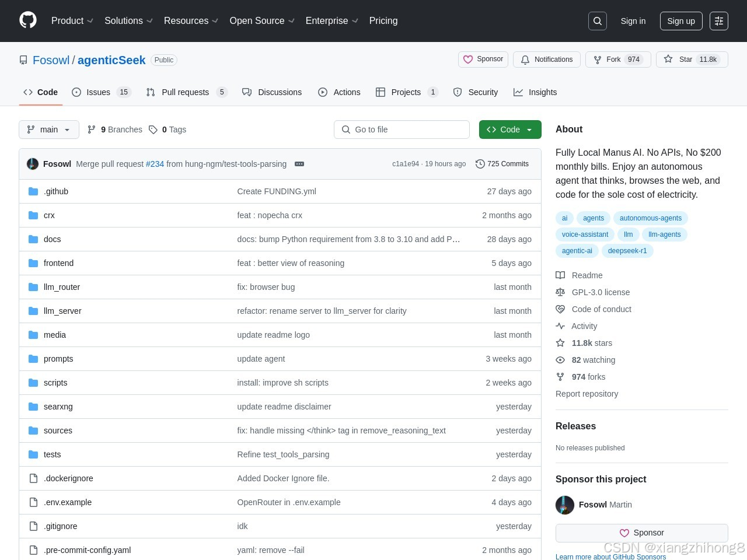Click the sources folder icon
Viewport: 747px width, 560px height.
pyautogui.click(x=33, y=430)
